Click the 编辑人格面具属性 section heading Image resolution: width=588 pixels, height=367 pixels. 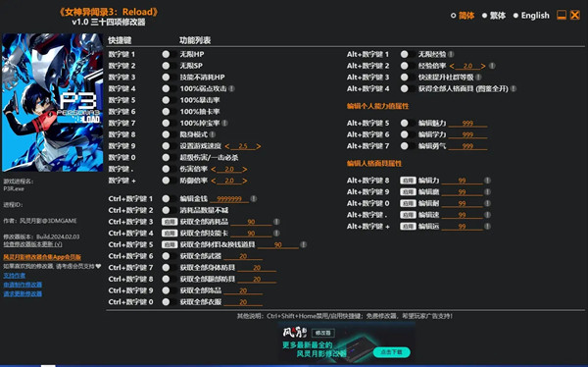(x=374, y=164)
